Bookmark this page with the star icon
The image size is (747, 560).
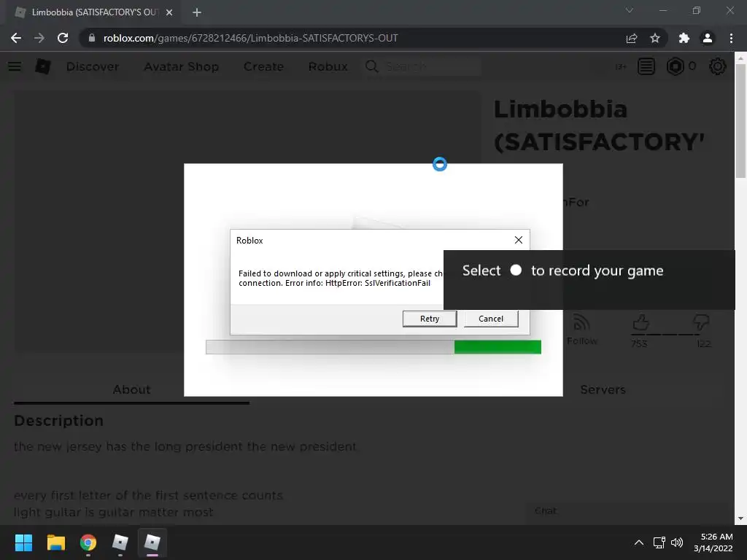(655, 38)
